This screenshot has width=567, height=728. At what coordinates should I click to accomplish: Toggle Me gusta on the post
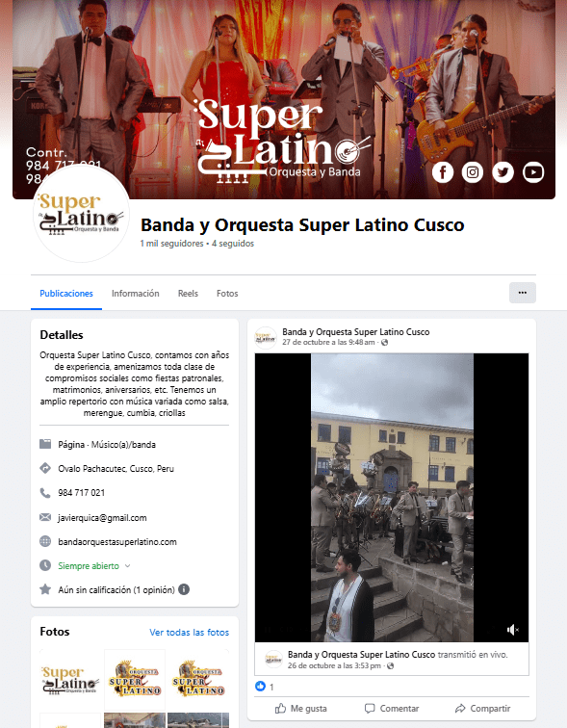300,709
